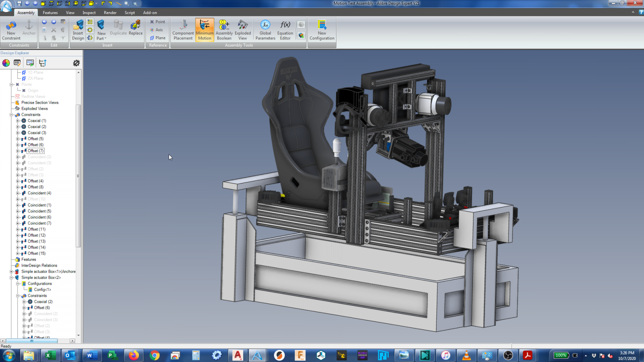Insert a reference Plane
The height and width of the screenshot is (362, 644).
tap(158, 38)
